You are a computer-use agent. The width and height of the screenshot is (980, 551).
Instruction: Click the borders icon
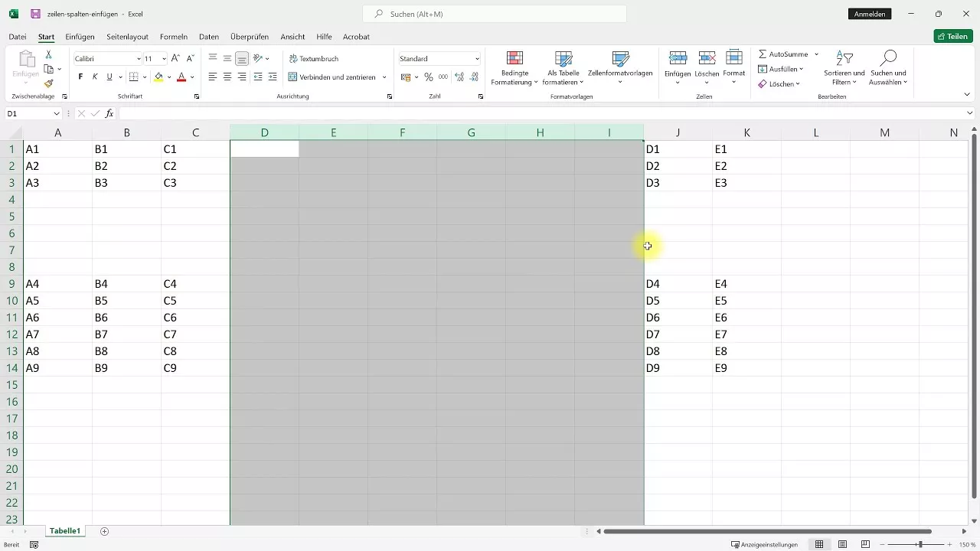(133, 77)
